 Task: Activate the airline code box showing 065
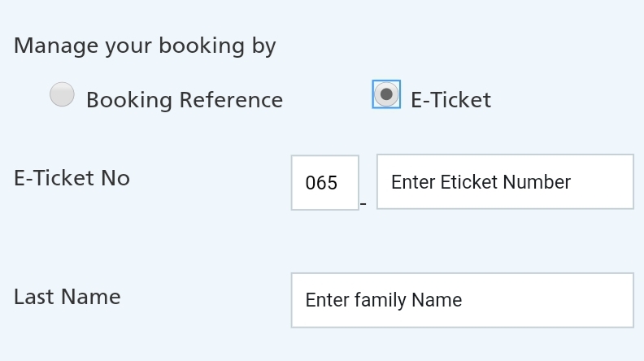coord(324,183)
